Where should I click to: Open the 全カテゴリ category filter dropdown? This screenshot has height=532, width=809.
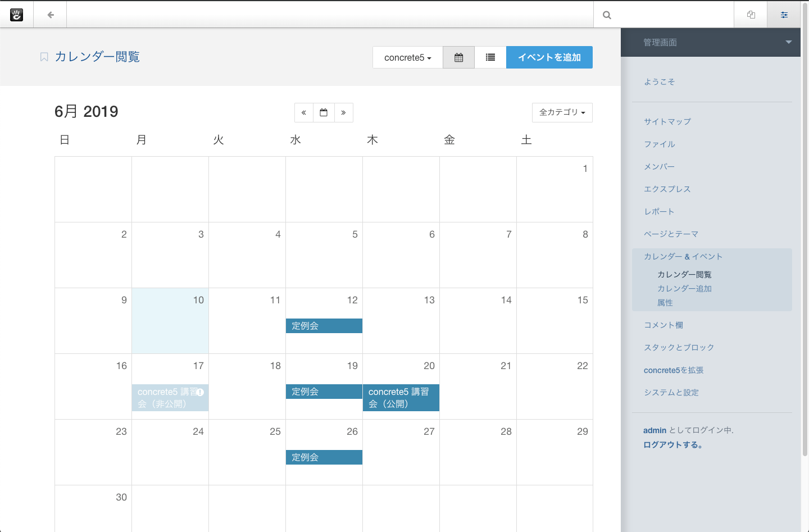point(562,112)
